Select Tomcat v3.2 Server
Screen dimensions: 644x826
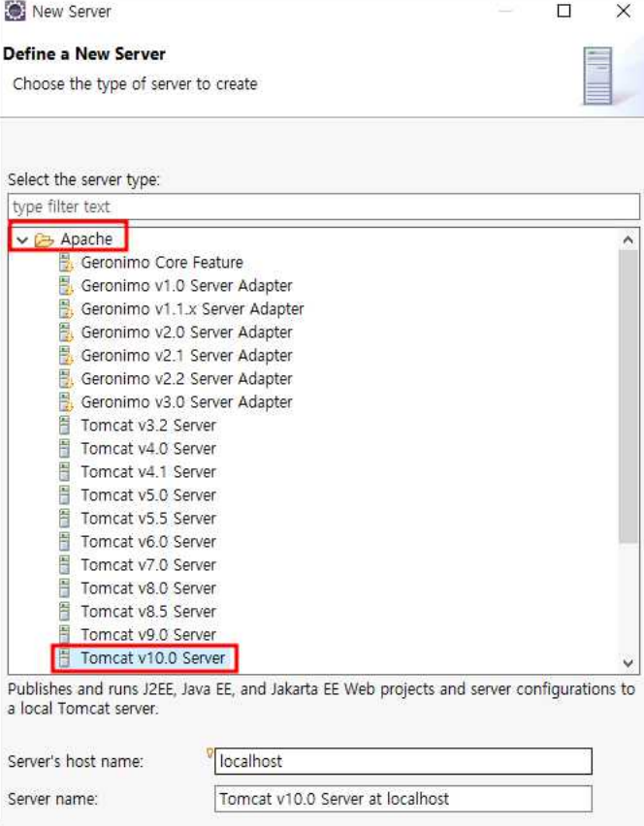[148, 425]
